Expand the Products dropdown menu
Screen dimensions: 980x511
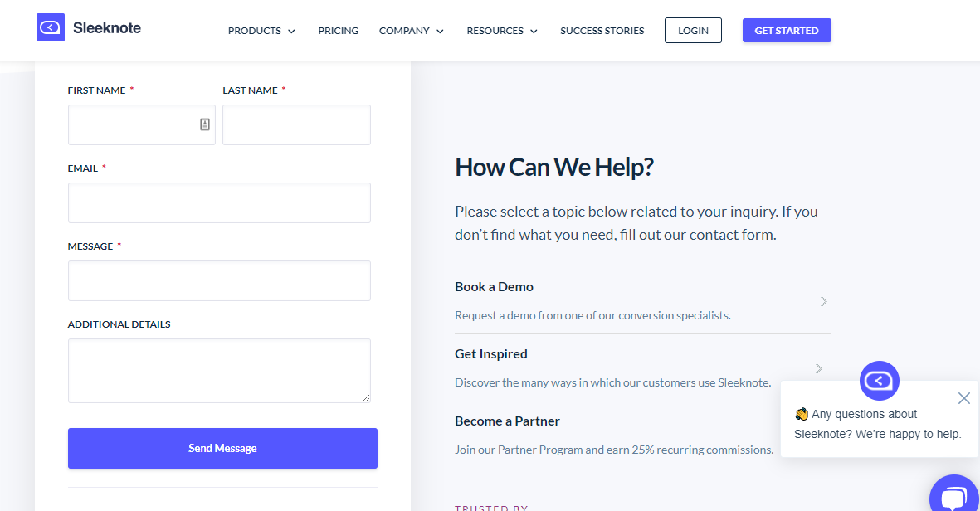click(x=261, y=31)
